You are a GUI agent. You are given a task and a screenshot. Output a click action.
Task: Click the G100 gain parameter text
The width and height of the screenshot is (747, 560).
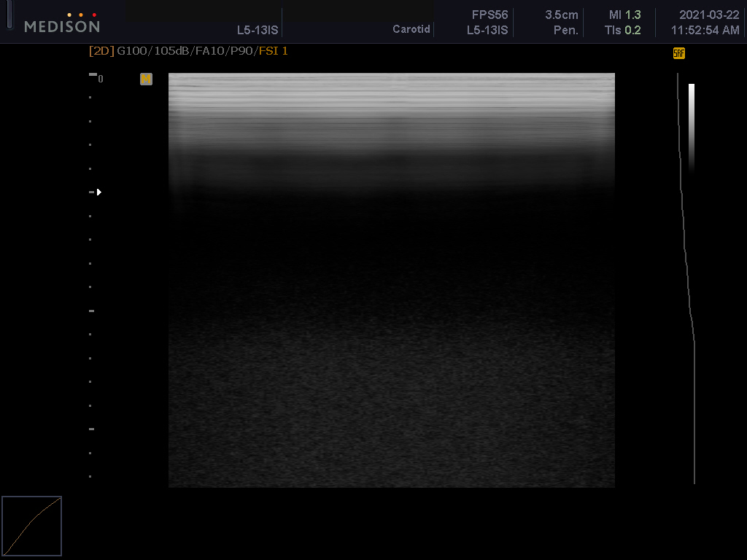point(132,51)
